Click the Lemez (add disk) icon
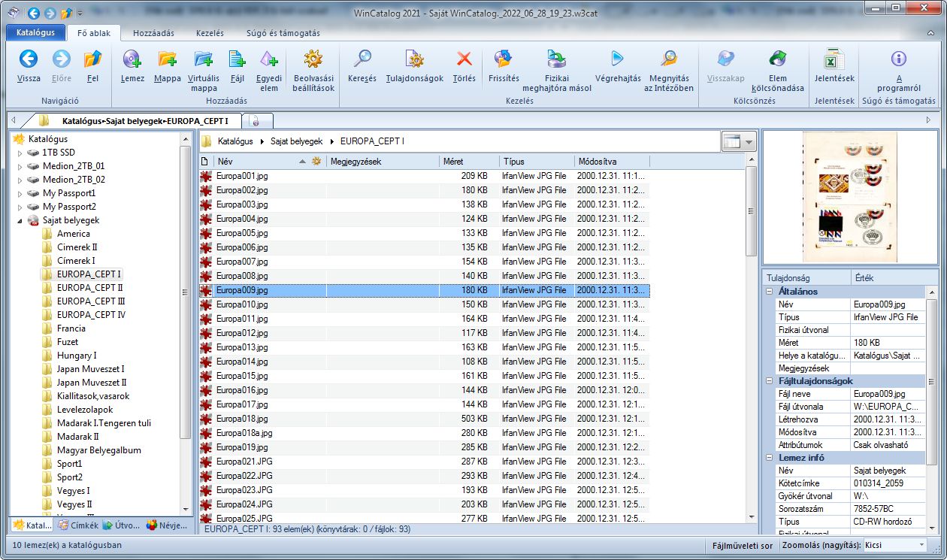Image resolution: width=947 pixels, height=560 pixels. pyautogui.click(x=132, y=60)
